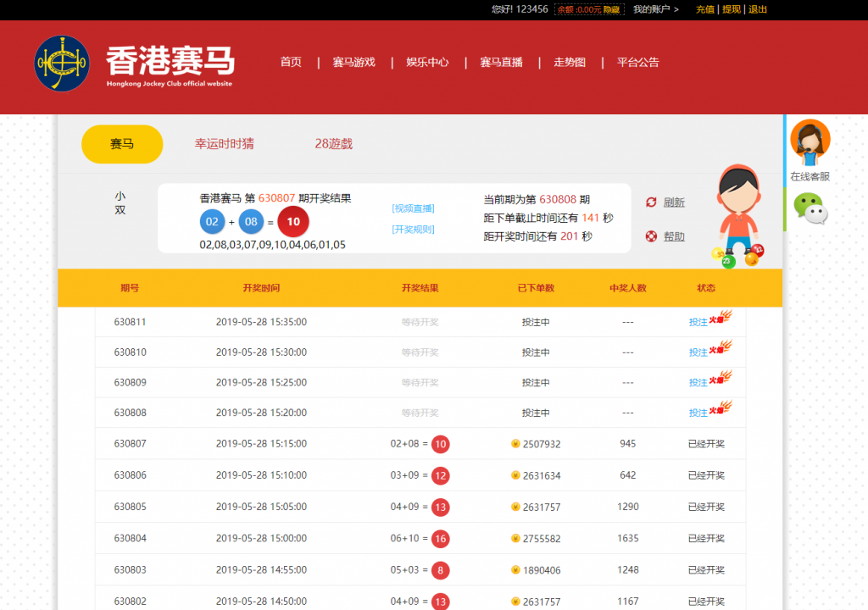This screenshot has width=868, height=610.
Task: Click the red result ball 10
Action: 293,222
